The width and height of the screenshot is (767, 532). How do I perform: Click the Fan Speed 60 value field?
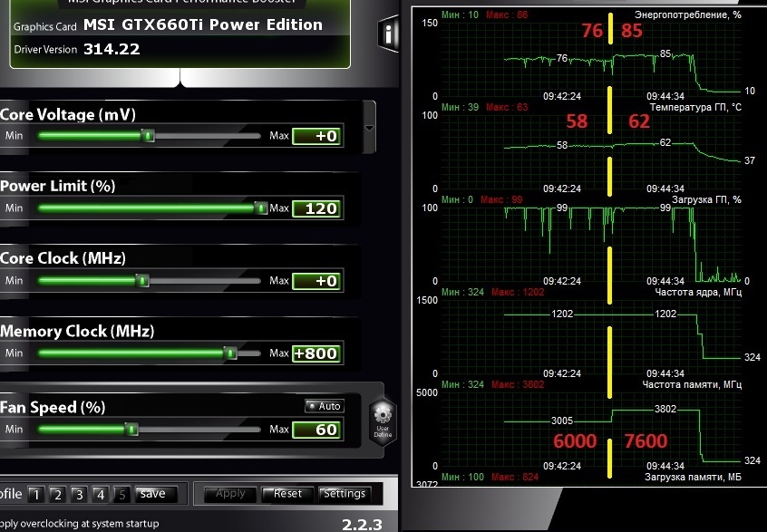point(317,430)
